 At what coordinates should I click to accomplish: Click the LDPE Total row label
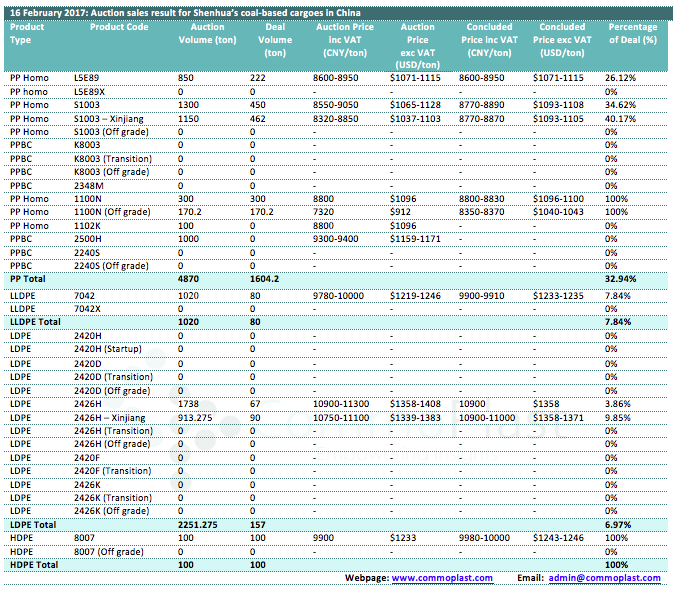click(34, 524)
